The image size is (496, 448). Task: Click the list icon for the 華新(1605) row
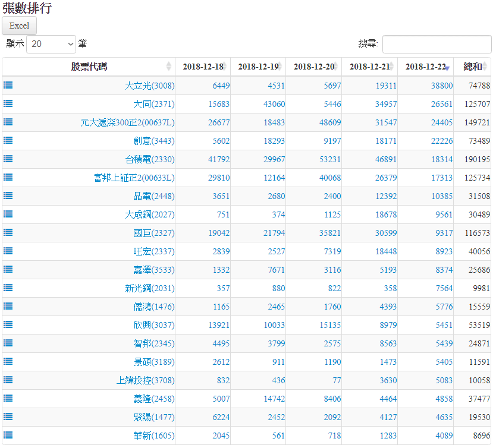pyautogui.click(x=8, y=435)
